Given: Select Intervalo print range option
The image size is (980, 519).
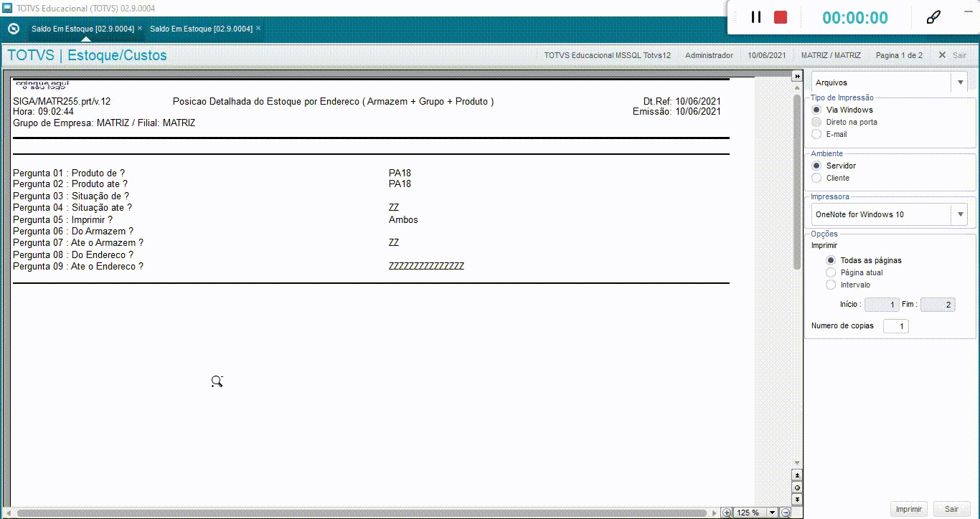Looking at the screenshot, I should 831,285.
